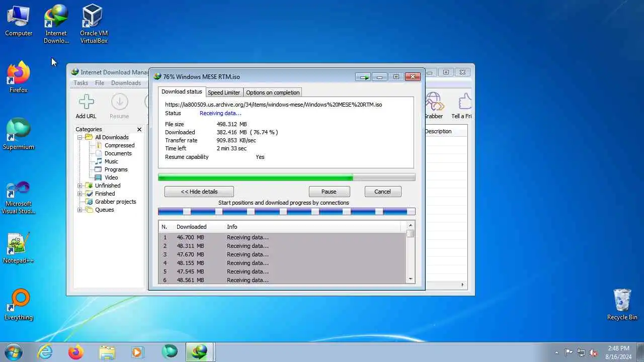
Task: Open the File menu
Action: pos(100,83)
